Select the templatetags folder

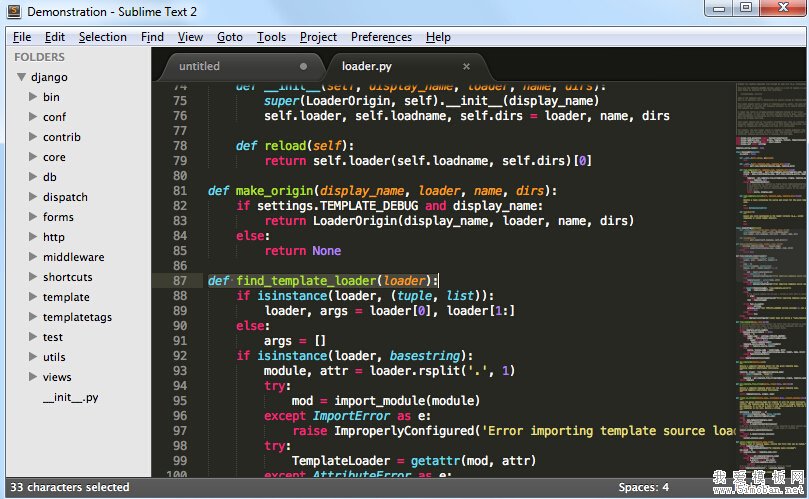[x=77, y=317]
